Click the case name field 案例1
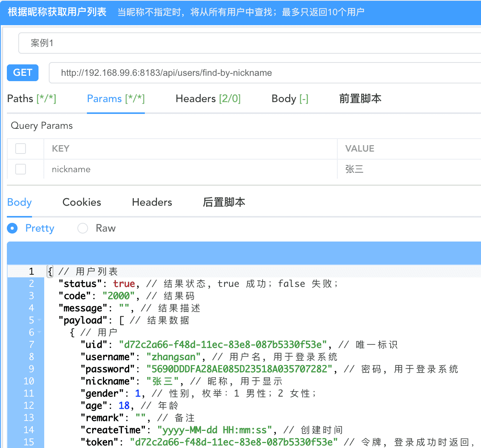This screenshot has width=481, height=448. click(x=248, y=43)
